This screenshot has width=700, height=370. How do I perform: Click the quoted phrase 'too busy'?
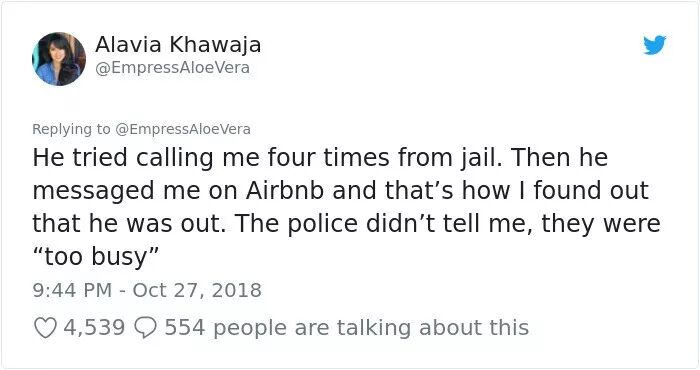pyautogui.click(x=96, y=257)
